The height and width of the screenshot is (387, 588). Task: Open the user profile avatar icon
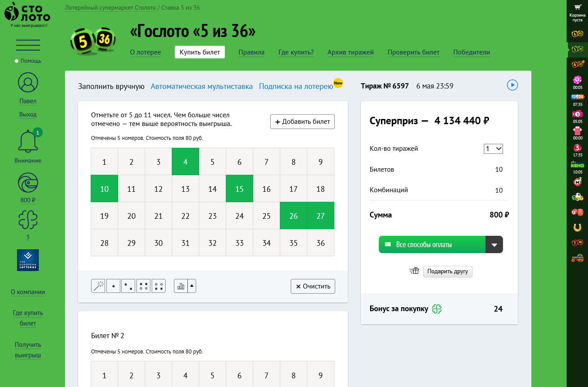28,83
